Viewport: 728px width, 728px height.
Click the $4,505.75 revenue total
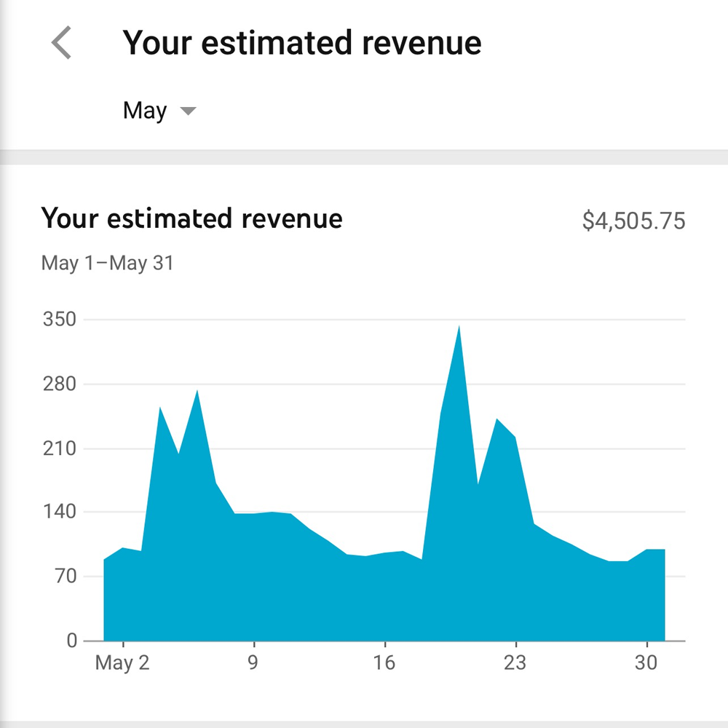pos(633,221)
